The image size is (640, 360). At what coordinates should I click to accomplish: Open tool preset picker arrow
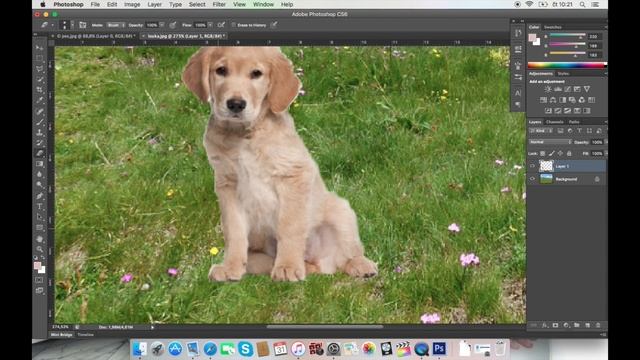click(52, 25)
